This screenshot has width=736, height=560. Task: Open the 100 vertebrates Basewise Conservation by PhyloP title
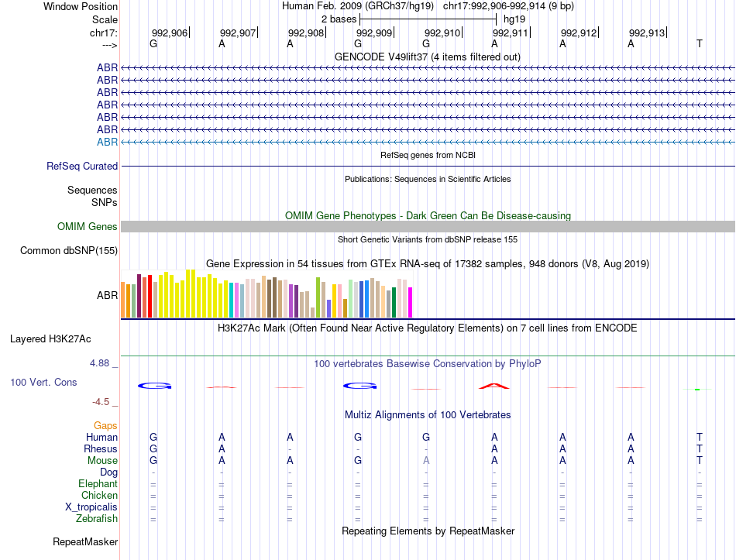[427, 364]
